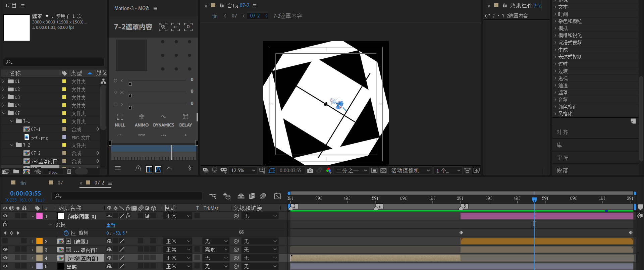Viewport: 644px width, 270px height.
Task: Enable frame blending switch in timeline
Action: tap(252, 196)
